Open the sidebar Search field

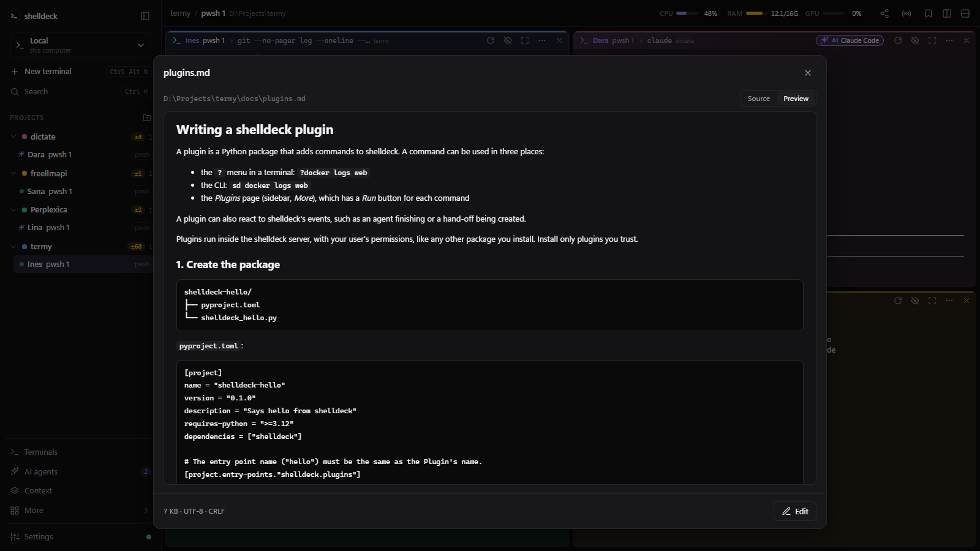(80, 92)
